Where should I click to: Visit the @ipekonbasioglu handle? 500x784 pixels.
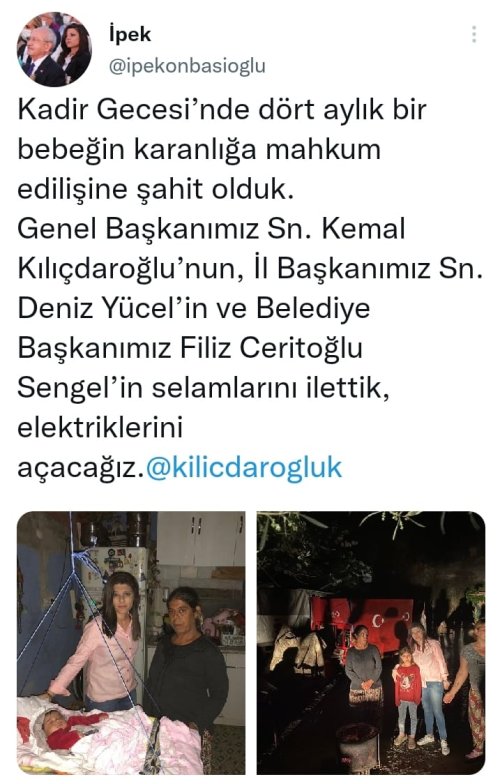tap(186, 66)
